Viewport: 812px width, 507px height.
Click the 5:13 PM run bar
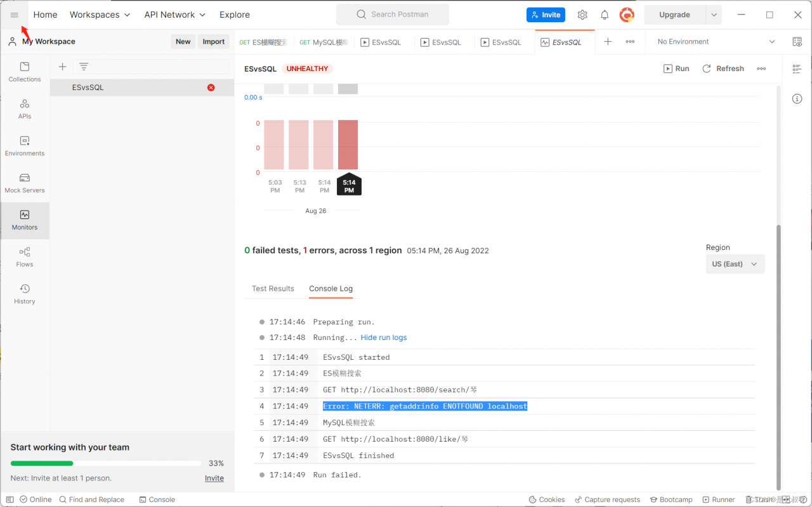click(299, 145)
